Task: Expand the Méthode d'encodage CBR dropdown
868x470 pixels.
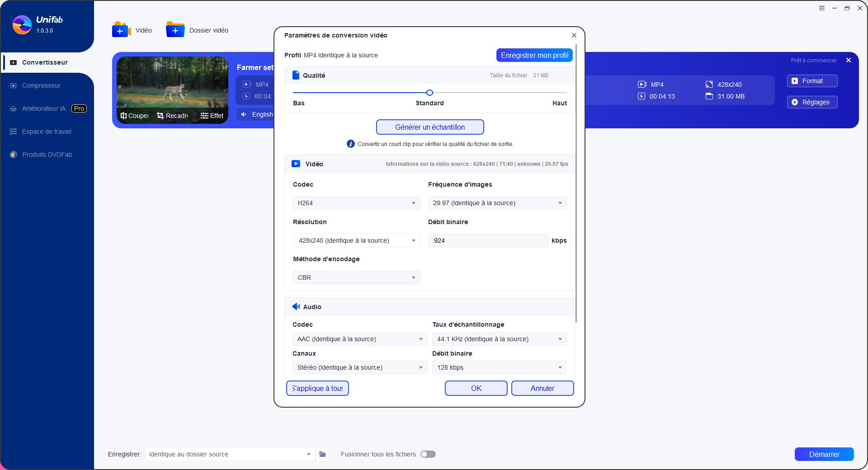Action: 356,277
